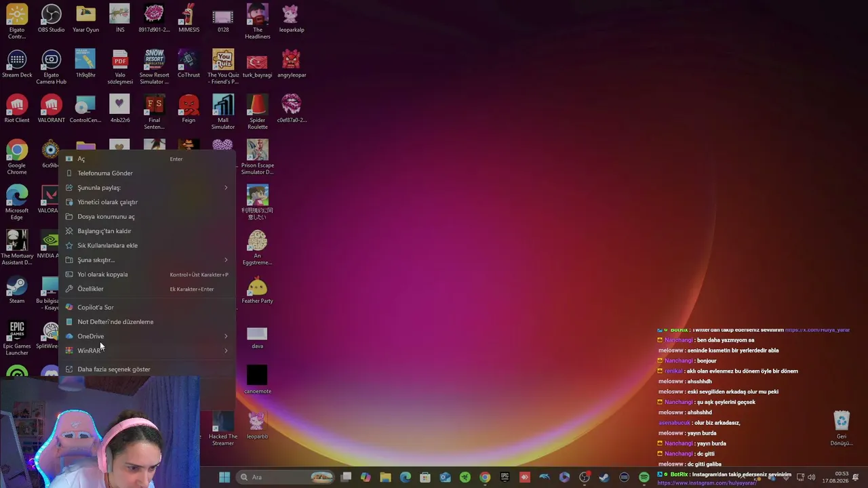Select the turk_bayragi image file
The width and height of the screenshot is (868, 488).
(258, 64)
